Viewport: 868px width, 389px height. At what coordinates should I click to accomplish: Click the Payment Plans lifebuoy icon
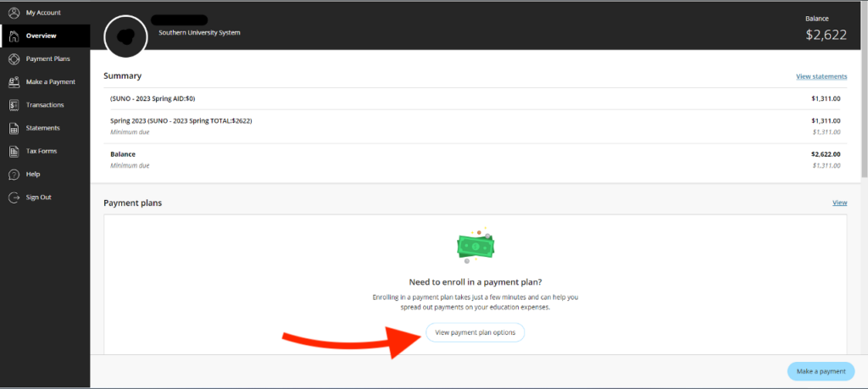point(14,58)
